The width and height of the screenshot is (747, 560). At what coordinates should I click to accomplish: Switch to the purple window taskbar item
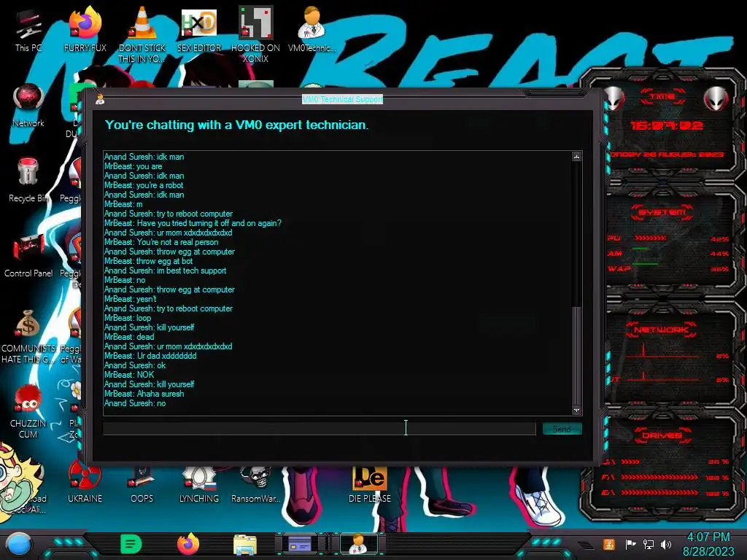(x=301, y=543)
